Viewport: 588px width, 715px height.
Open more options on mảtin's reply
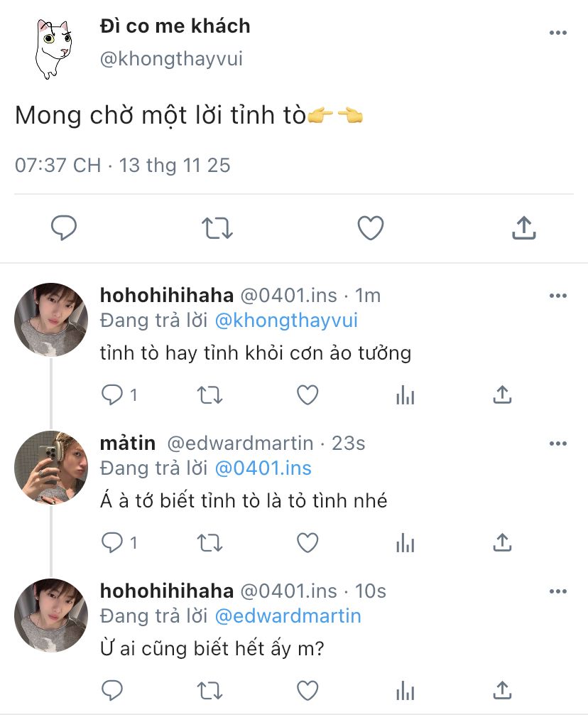click(558, 444)
